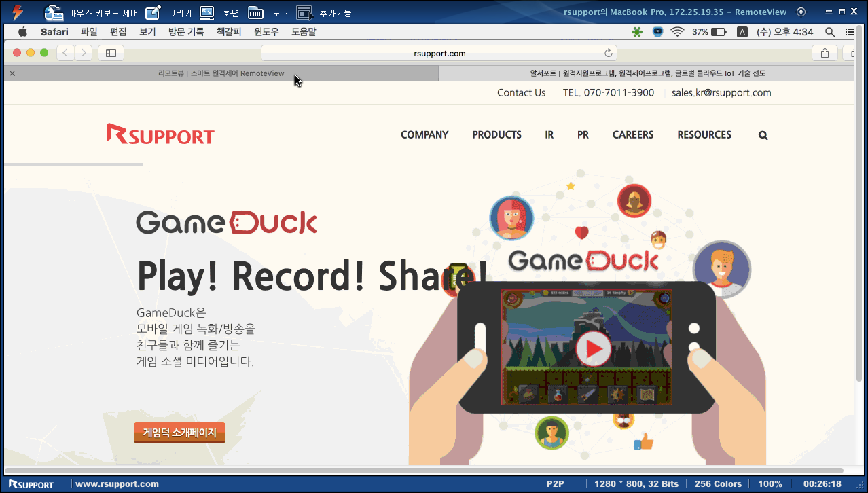The height and width of the screenshot is (493, 868).
Task: Open the Notification Center list icon
Action: coord(849,32)
